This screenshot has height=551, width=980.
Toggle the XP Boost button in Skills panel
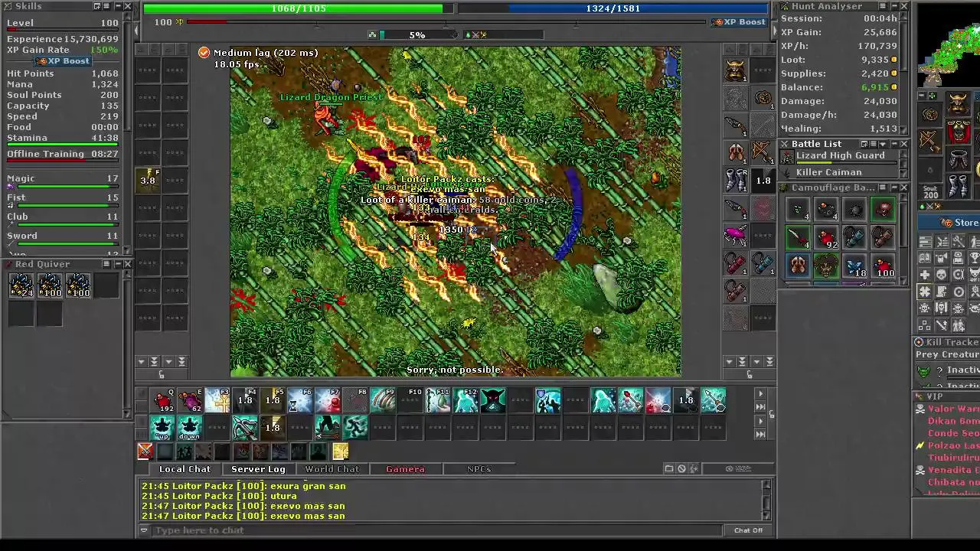tap(63, 61)
